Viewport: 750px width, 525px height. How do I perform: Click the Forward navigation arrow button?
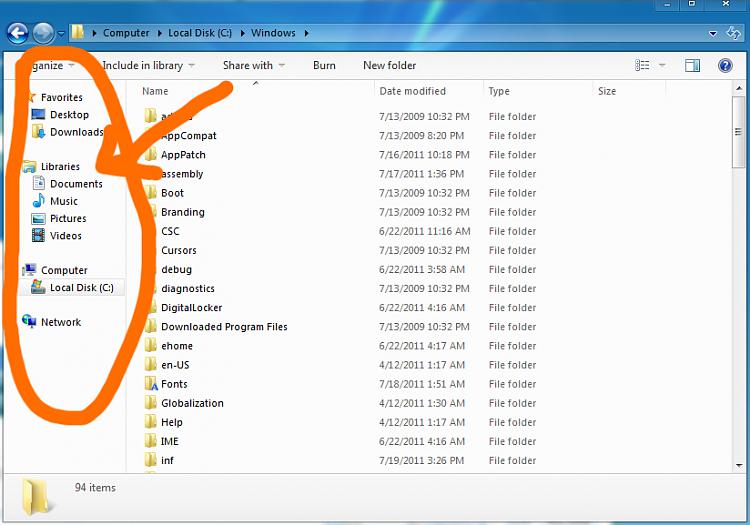[44, 33]
